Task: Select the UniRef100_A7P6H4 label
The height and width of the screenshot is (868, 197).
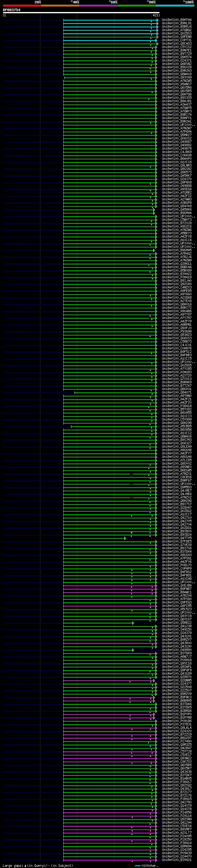Action: tap(177, 132)
